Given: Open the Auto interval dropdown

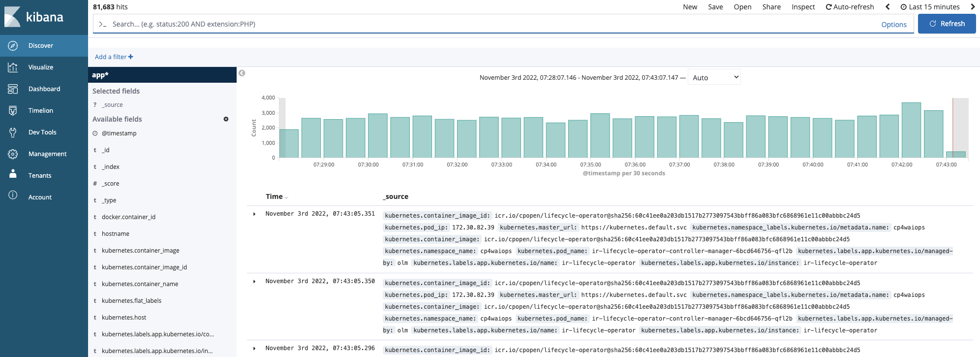Looking at the screenshot, I should point(714,77).
